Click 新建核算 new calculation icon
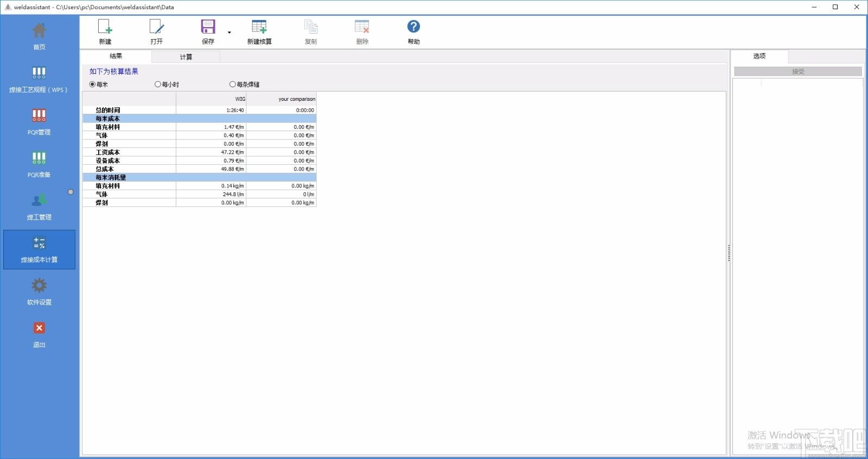Image resolution: width=868 pixels, height=459 pixels. click(259, 27)
